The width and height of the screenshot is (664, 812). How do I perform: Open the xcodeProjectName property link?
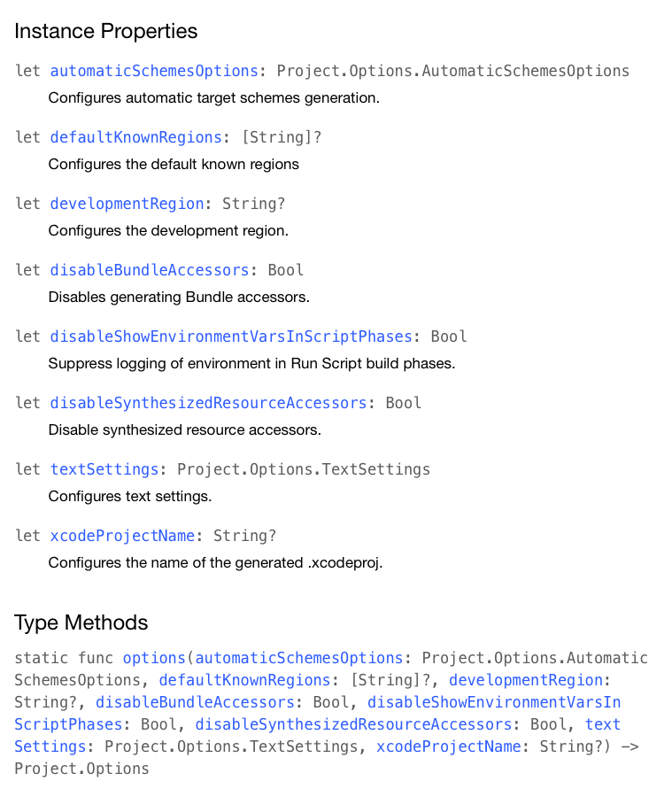[122, 535]
